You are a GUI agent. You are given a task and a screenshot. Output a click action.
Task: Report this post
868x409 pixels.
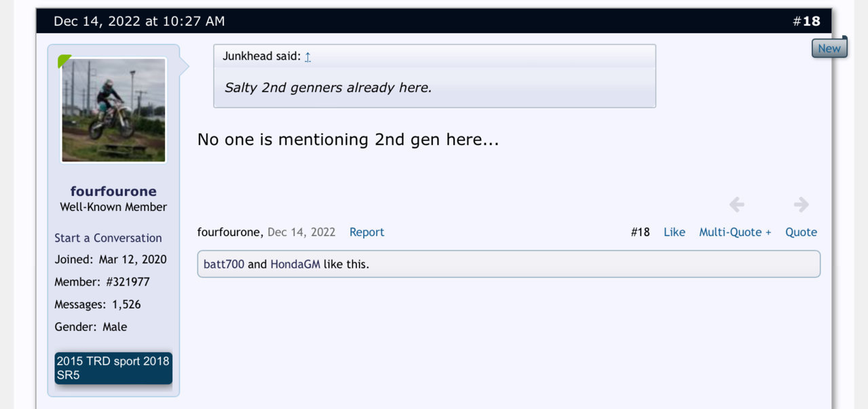point(366,232)
